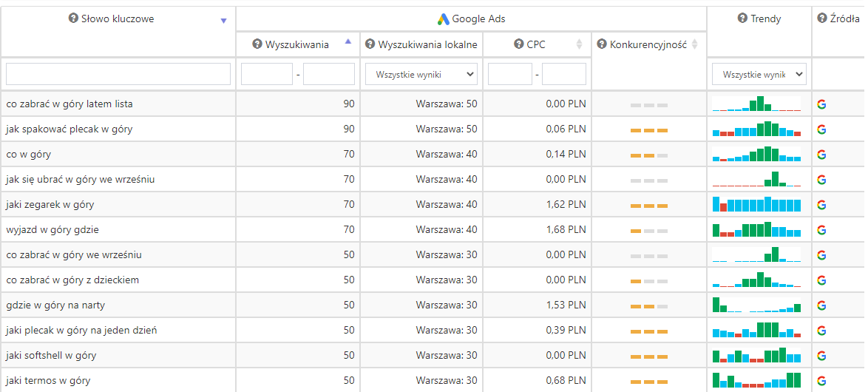
Task: Click CPC value '1,53 PLN'
Action: pyautogui.click(x=566, y=305)
